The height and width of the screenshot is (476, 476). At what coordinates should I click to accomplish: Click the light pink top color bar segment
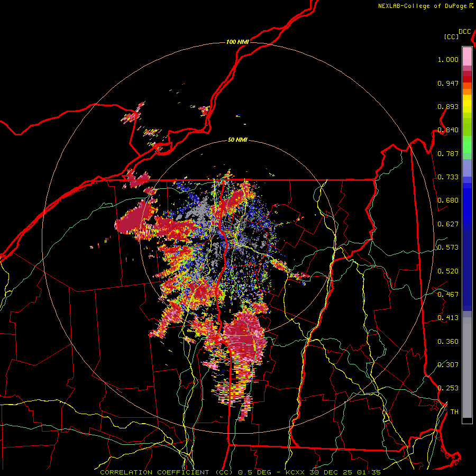[467, 56]
